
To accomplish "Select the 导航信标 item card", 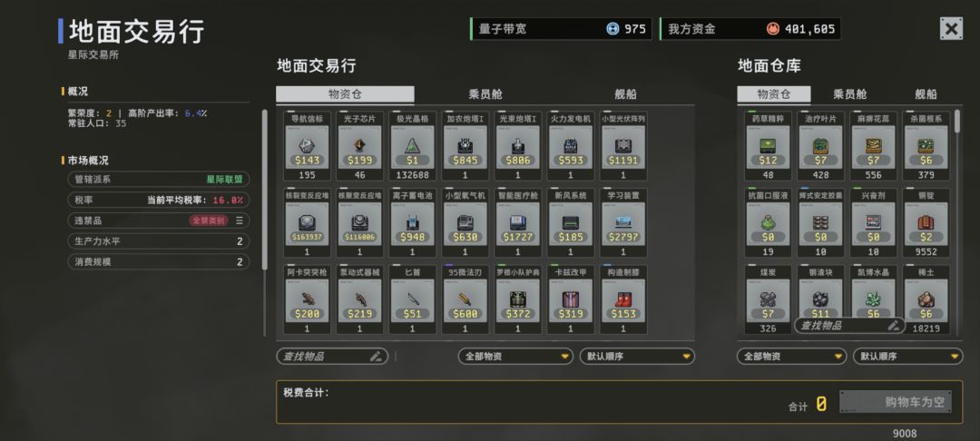I will coord(307,146).
